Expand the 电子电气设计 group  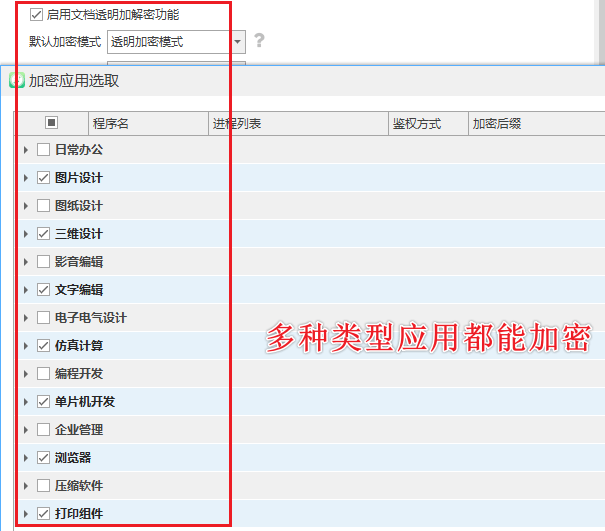click(26, 318)
